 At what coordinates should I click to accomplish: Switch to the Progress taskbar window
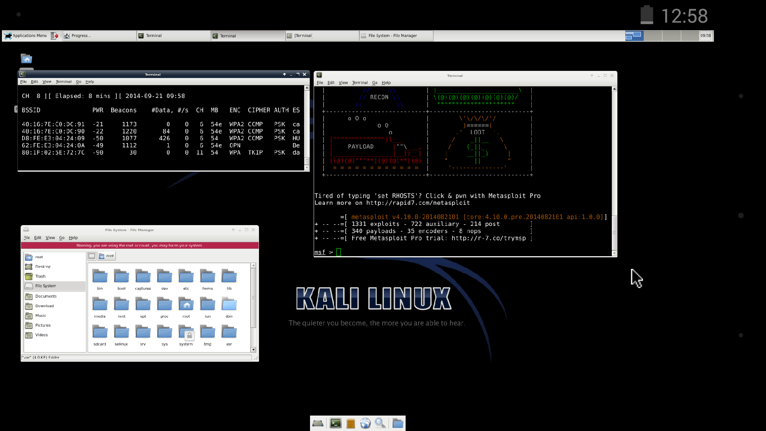(99, 36)
